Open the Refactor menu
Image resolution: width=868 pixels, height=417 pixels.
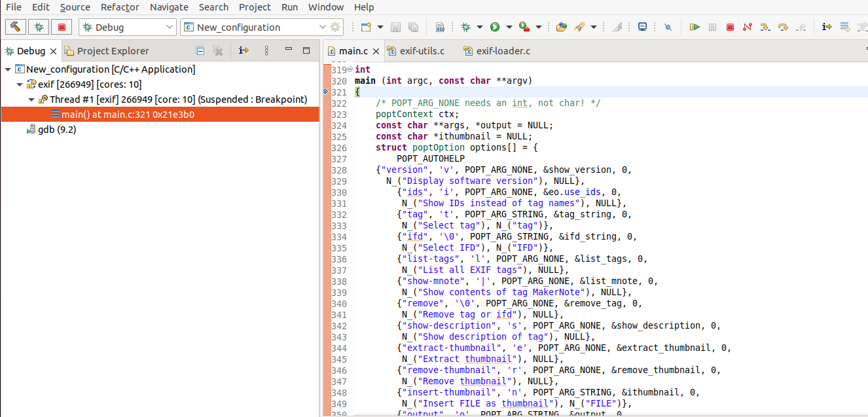[x=120, y=7]
